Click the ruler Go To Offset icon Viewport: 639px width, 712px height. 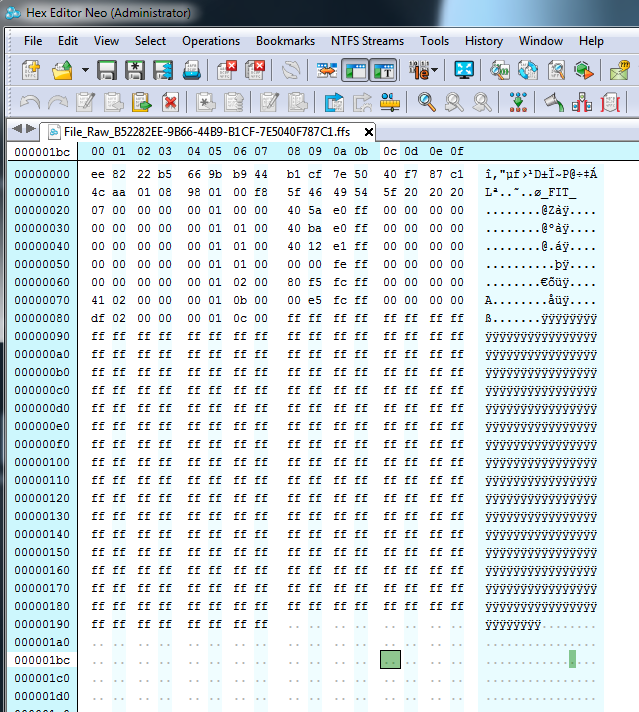[x=390, y=102]
